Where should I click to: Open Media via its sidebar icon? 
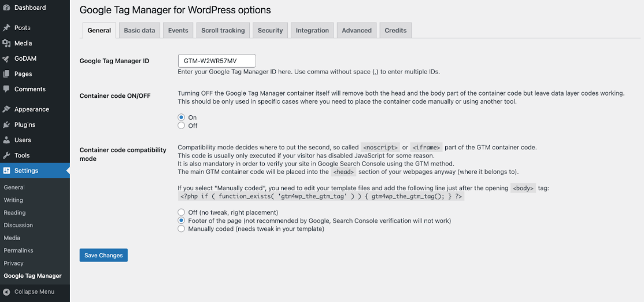[6, 43]
